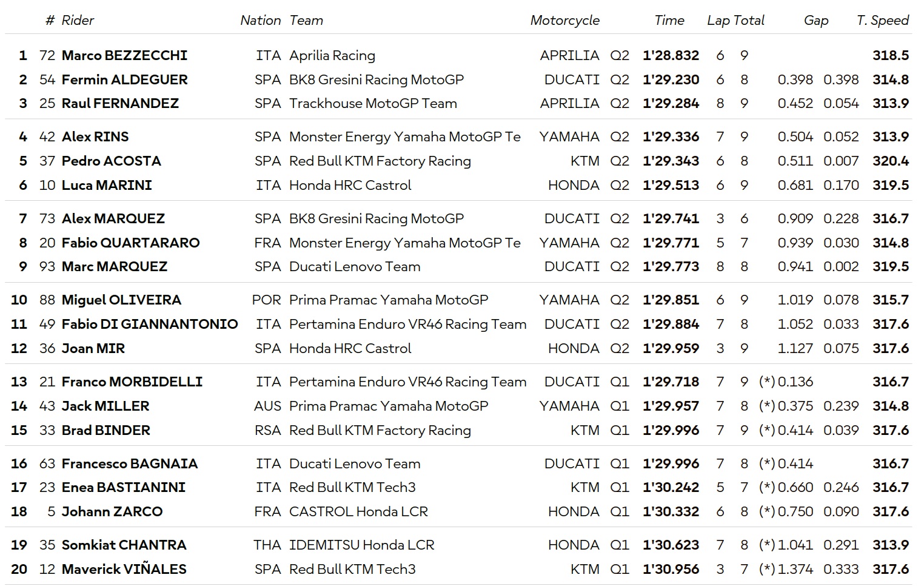Open Fabio QUARTARARO's rider entry
924x586 pixels.
[x=130, y=243]
